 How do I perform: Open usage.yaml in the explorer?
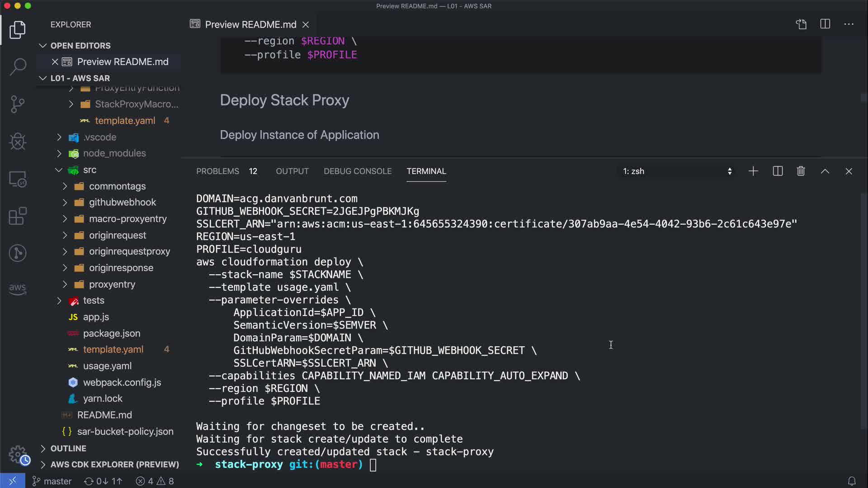[107, 366]
